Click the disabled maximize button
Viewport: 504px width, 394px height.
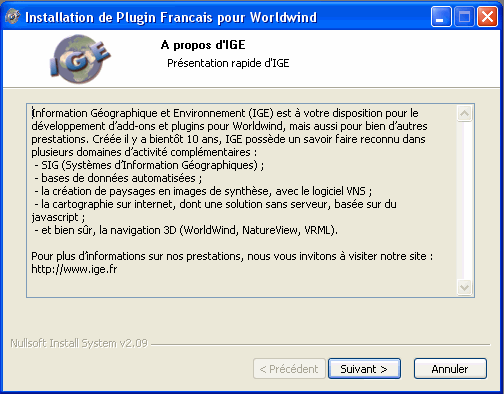click(464, 17)
